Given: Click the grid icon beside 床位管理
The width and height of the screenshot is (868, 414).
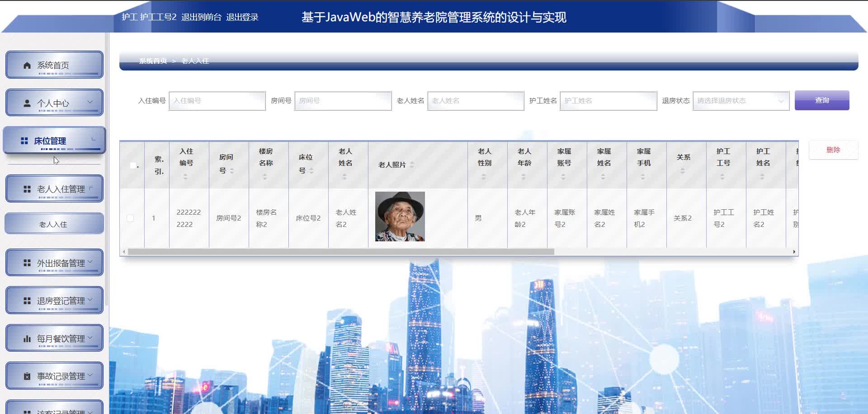Looking at the screenshot, I should pos(24,141).
